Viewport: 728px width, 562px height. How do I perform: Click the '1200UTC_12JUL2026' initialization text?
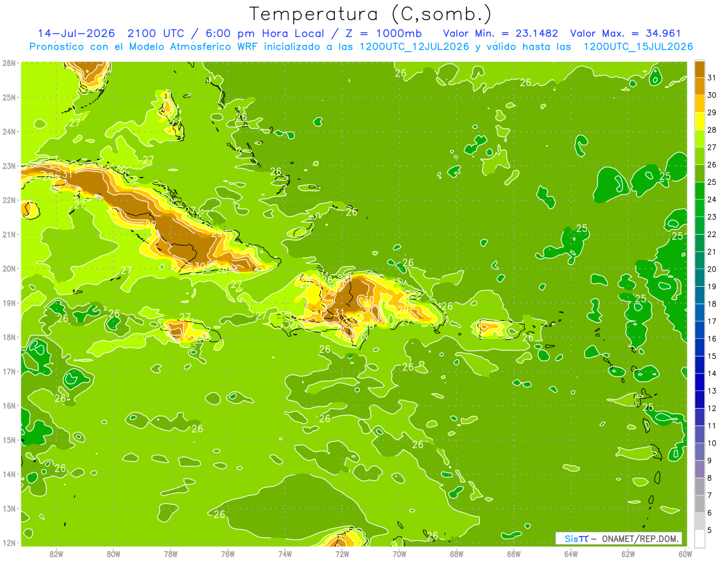coord(414,46)
